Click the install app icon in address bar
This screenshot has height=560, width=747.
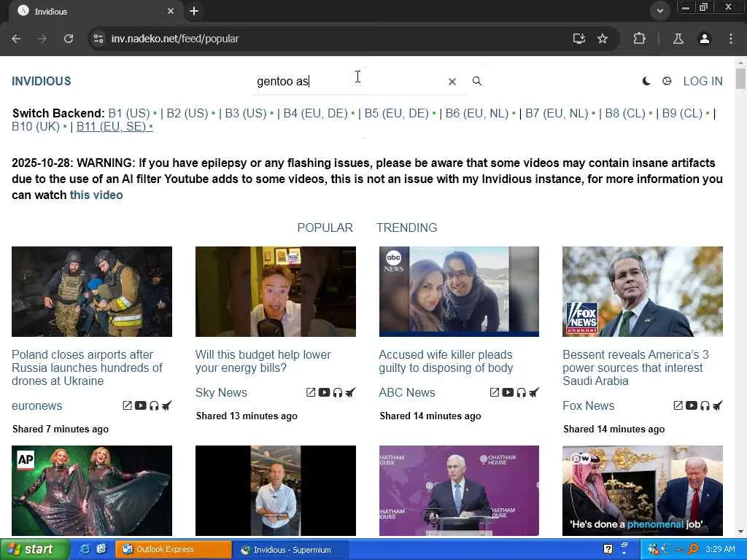coord(578,39)
